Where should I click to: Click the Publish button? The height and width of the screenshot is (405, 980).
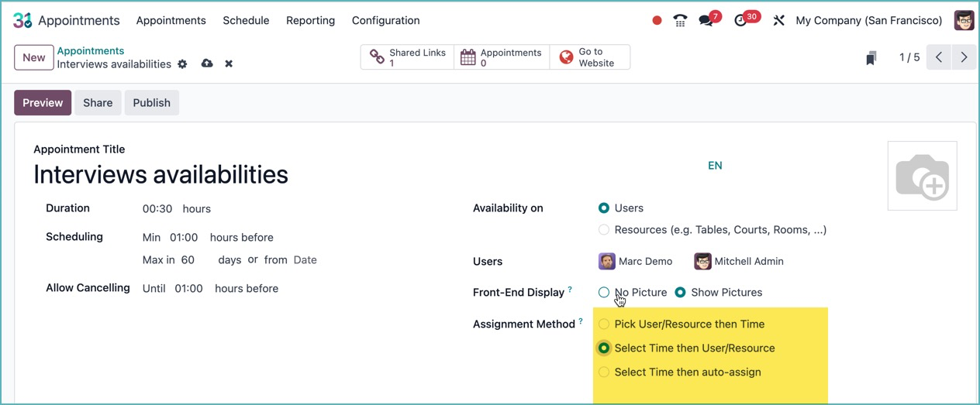tap(151, 103)
